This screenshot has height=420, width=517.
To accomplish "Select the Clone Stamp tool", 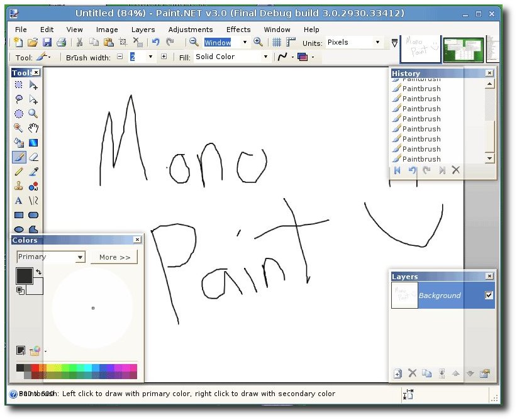I will tap(19, 186).
